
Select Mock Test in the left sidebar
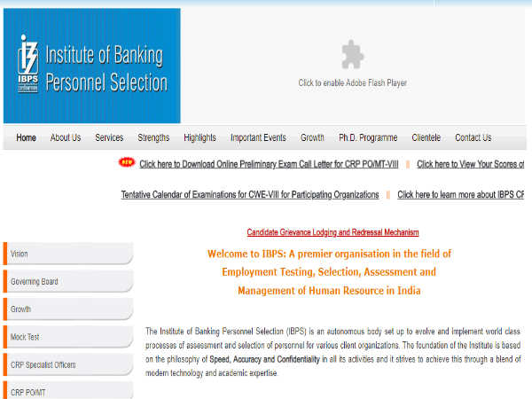pos(68,337)
